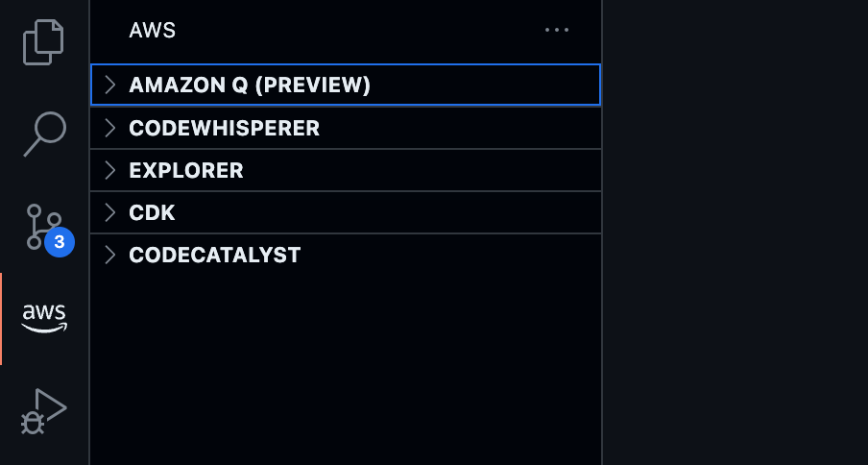Expand the Explorer section chevron
868x465 pixels.
coord(109,171)
